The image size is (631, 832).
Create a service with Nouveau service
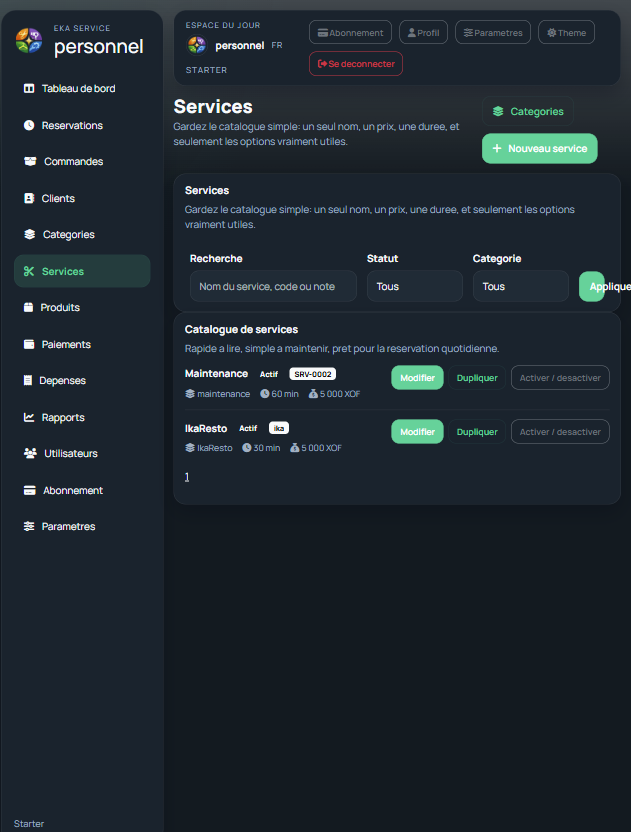[x=539, y=148]
